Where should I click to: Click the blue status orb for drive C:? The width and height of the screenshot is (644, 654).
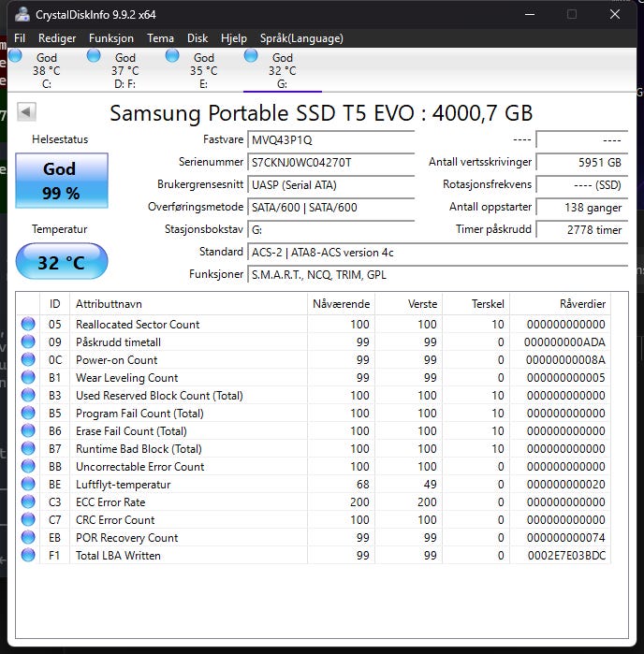pyautogui.click(x=15, y=55)
